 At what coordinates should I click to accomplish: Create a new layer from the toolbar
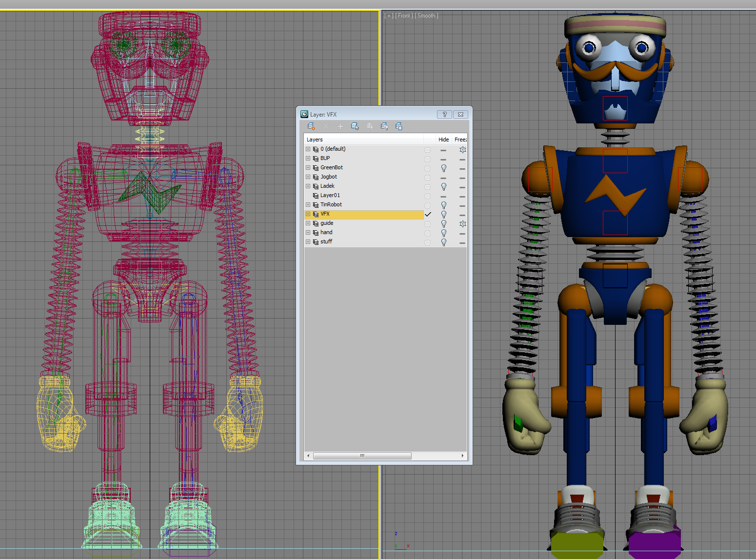point(311,127)
